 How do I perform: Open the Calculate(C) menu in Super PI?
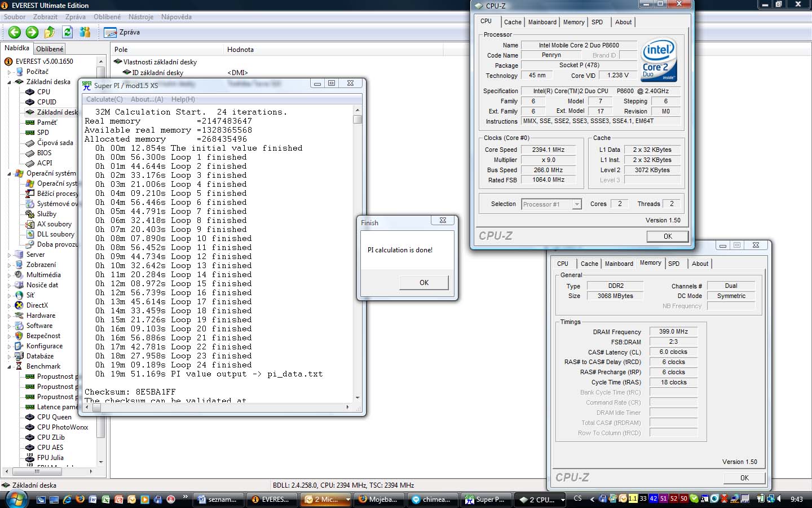[104, 99]
